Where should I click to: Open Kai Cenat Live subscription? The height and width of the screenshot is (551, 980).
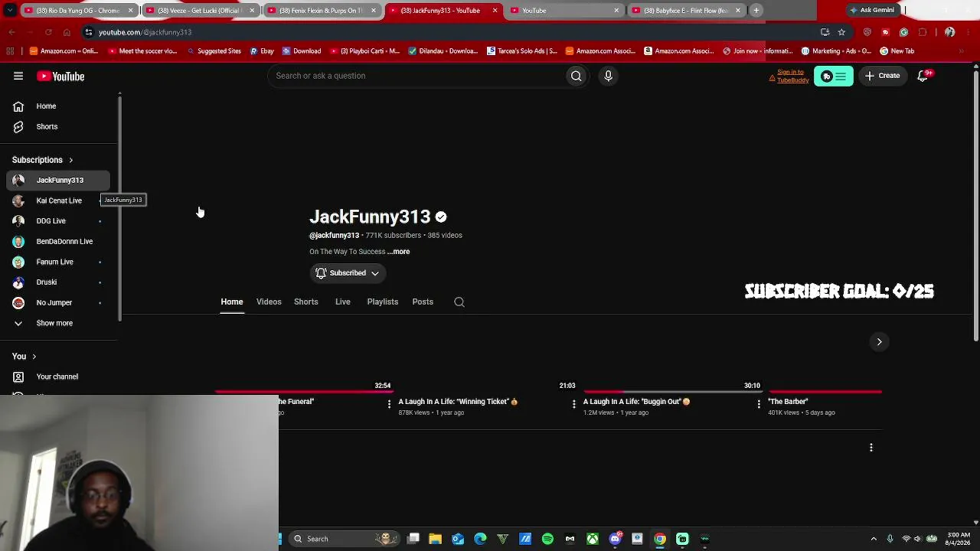pos(59,201)
